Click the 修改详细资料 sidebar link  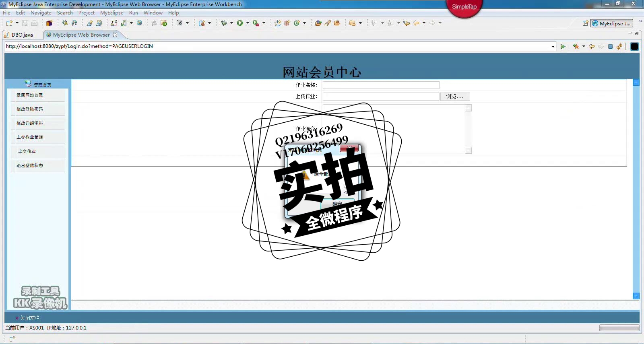pos(30,124)
